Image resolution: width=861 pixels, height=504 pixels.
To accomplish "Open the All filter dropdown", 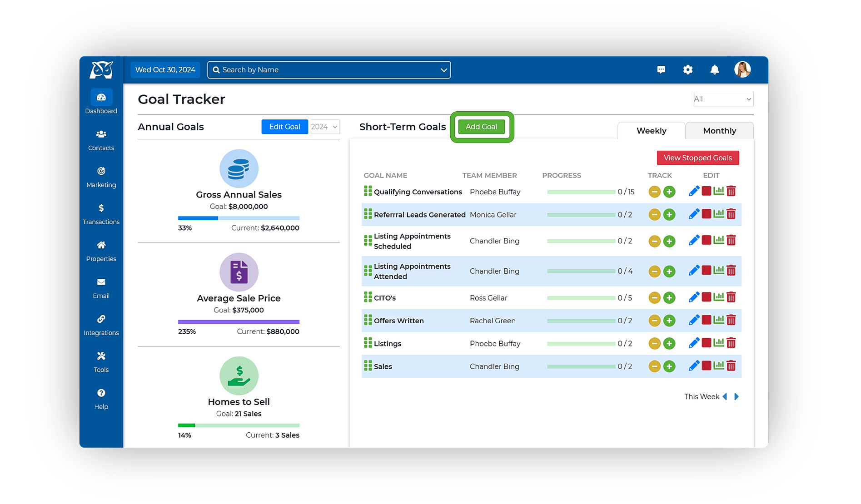I will click(x=723, y=99).
